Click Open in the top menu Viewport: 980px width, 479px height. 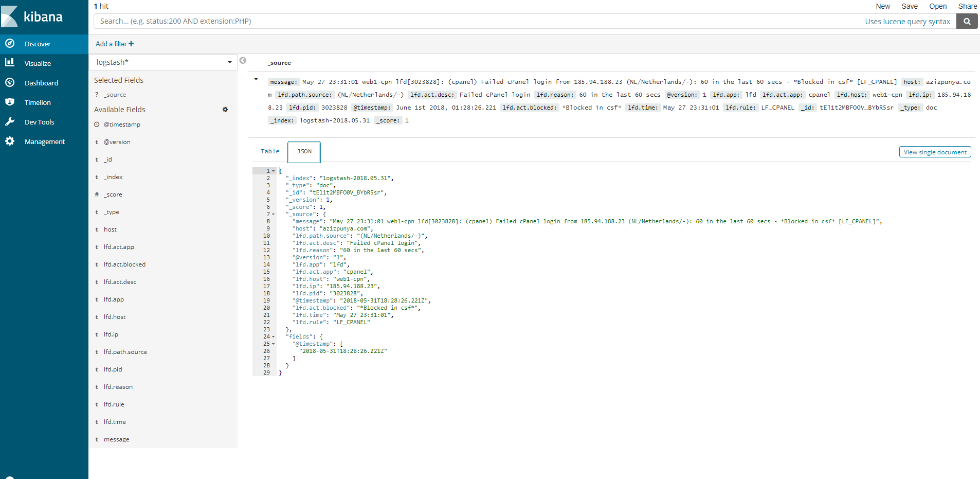[938, 6]
